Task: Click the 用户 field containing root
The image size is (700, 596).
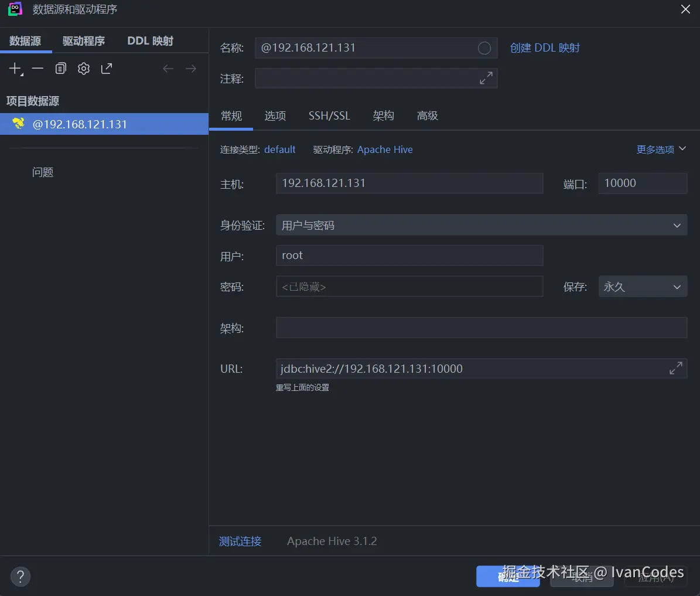Action: click(x=409, y=256)
